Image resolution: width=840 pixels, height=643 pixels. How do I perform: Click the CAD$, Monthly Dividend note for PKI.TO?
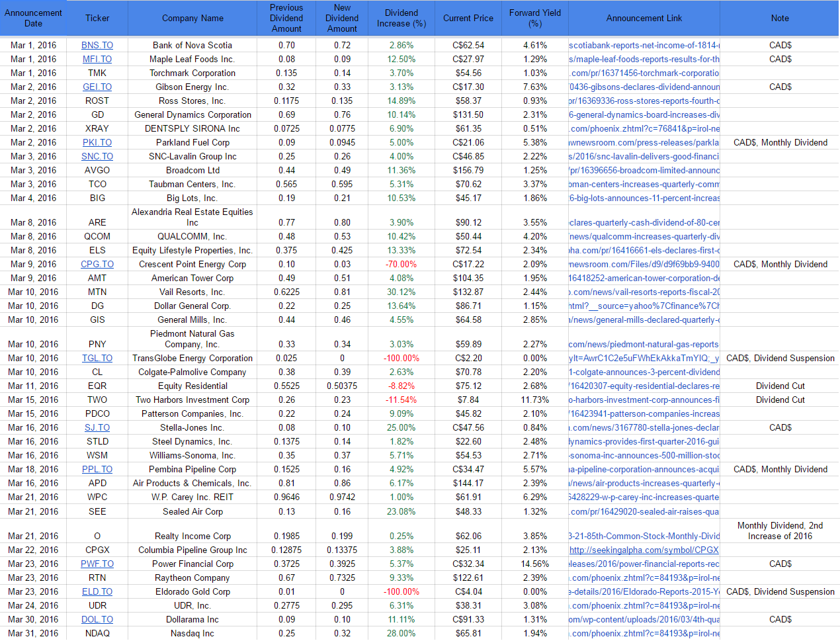click(x=780, y=142)
